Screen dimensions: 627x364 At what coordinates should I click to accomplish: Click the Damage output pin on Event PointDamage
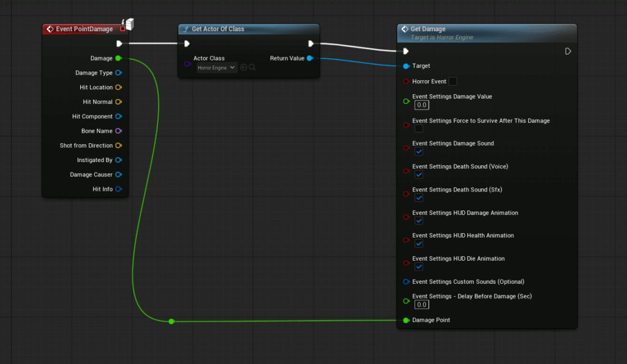(118, 58)
